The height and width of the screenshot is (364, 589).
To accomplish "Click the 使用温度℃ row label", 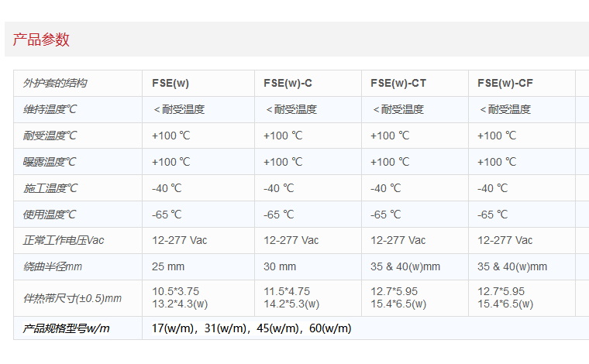I will [50, 215].
